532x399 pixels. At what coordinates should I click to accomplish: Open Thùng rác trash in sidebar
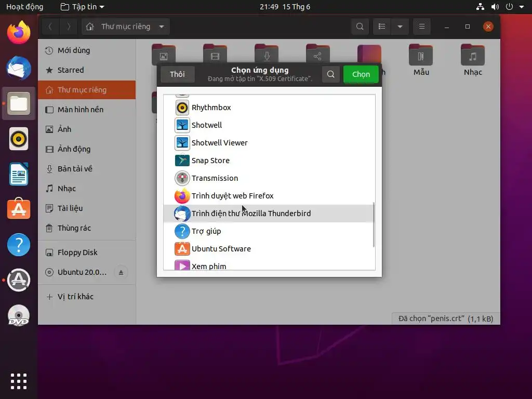point(87,228)
